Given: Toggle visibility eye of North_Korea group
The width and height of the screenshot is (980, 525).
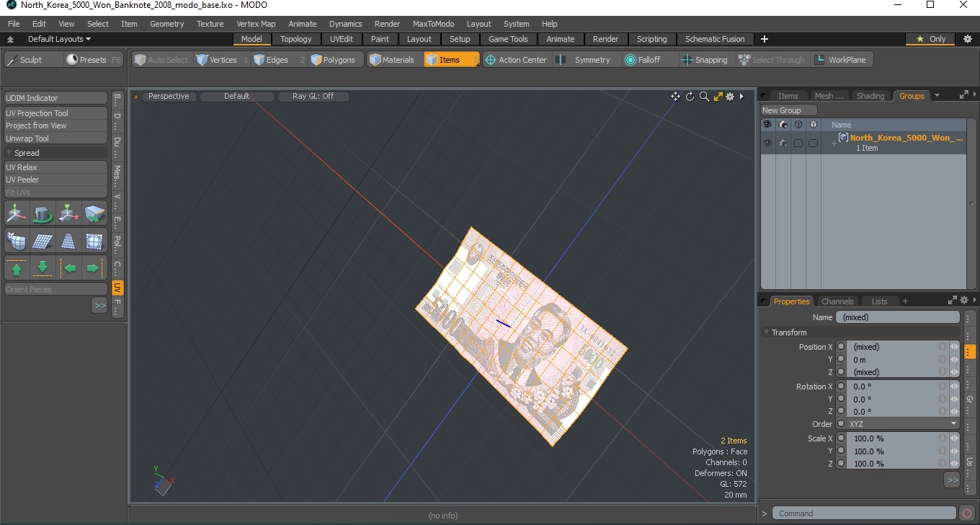Looking at the screenshot, I should [767, 143].
